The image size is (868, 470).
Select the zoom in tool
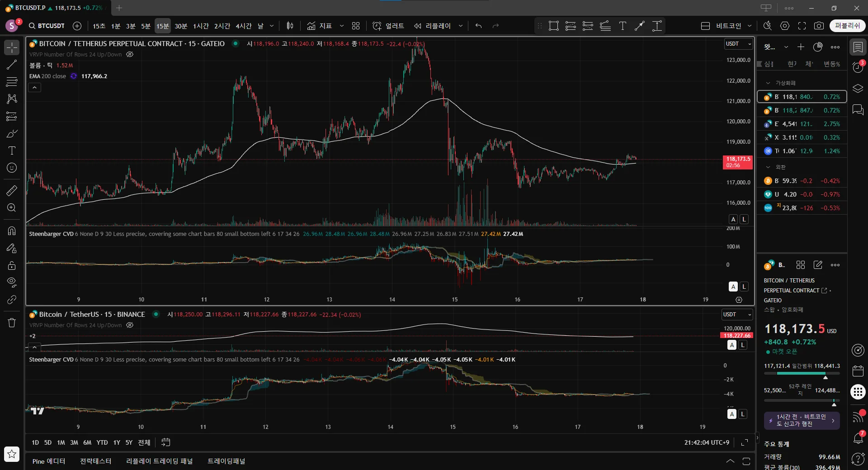coord(12,207)
